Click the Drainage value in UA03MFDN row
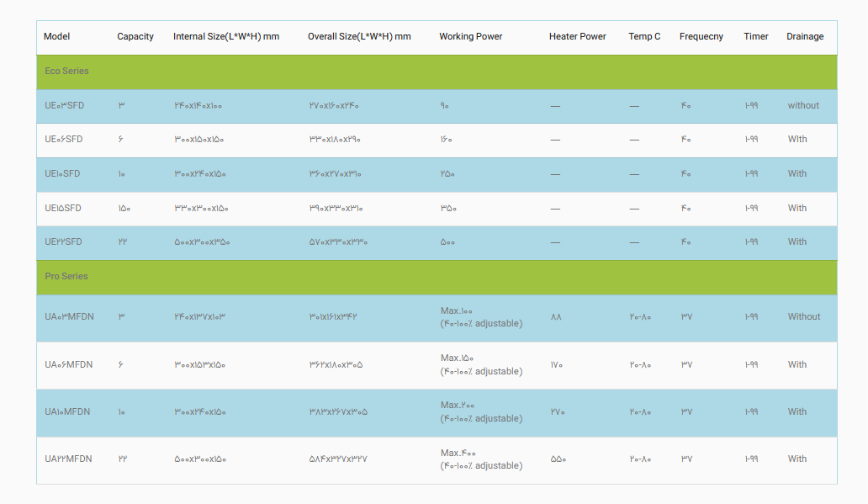 point(804,317)
